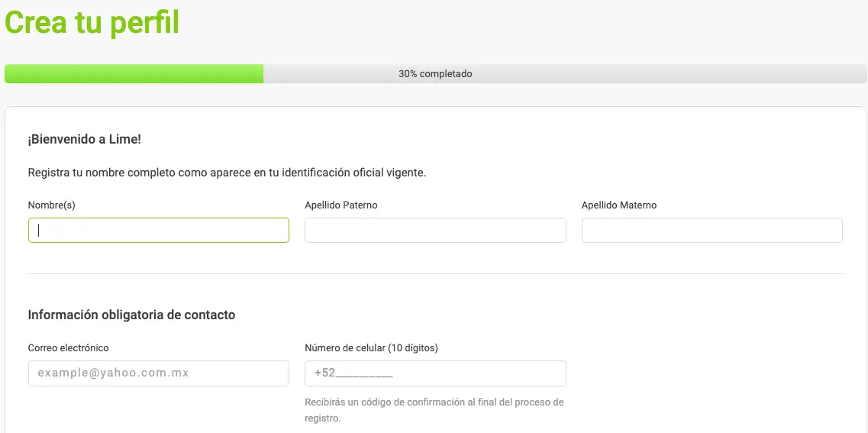Click the 'Registra tu nombre completo' instruction text

(x=227, y=173)
